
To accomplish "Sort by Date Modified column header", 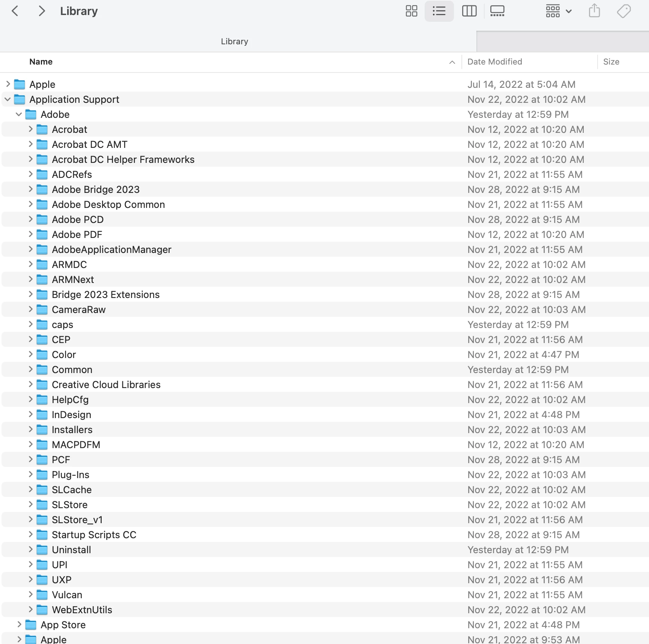I will 494,62.
